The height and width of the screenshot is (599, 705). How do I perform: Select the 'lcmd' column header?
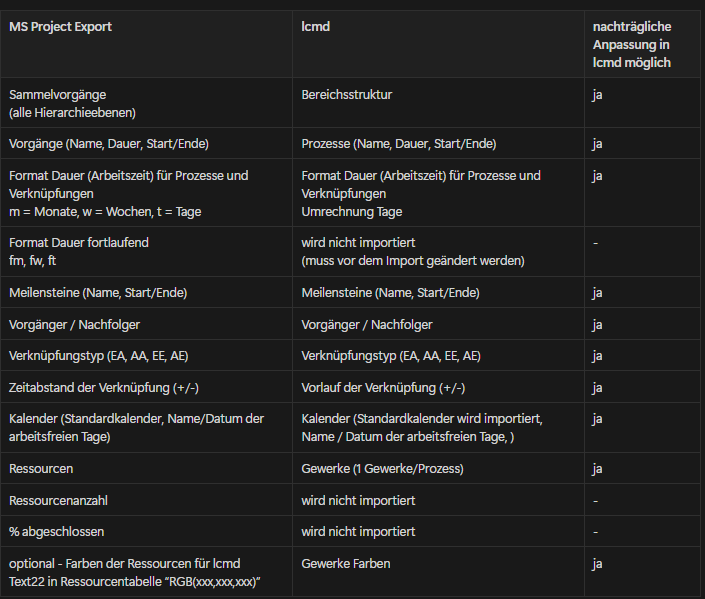click(438, 44)
